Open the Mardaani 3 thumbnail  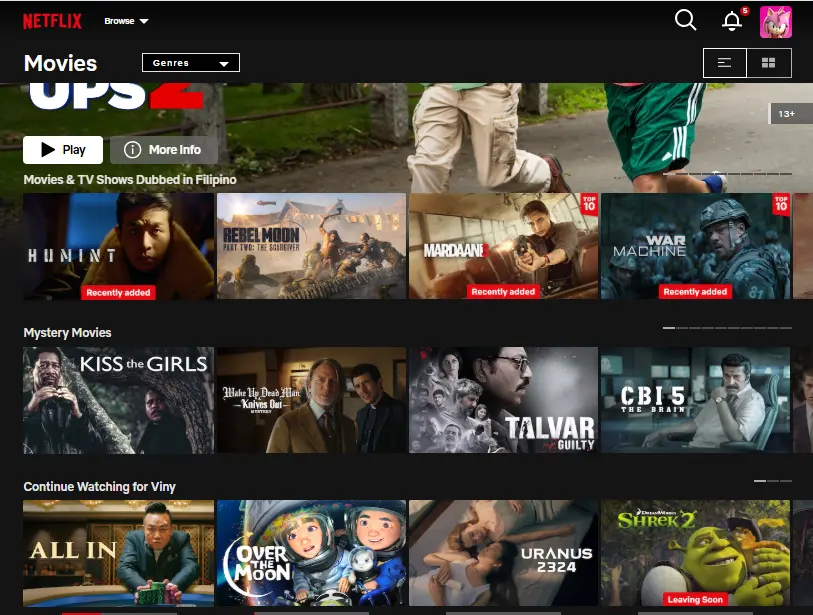[503, 246]
